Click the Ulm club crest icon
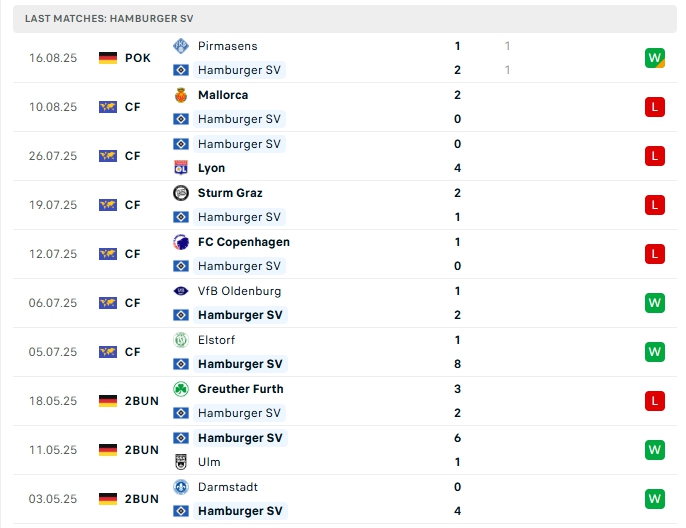The width and height of the screenshot is (686, 528). click(181, 462)
